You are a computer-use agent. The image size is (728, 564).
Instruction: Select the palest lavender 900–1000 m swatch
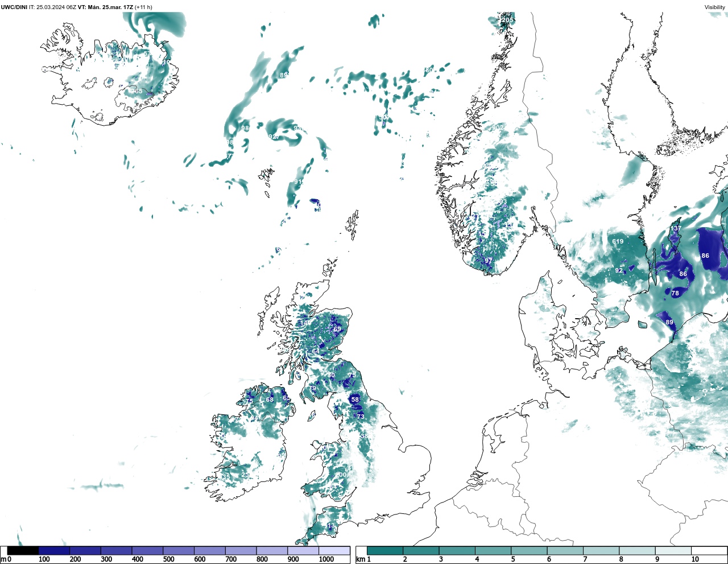pyautogui.click(x=303, y=551)
